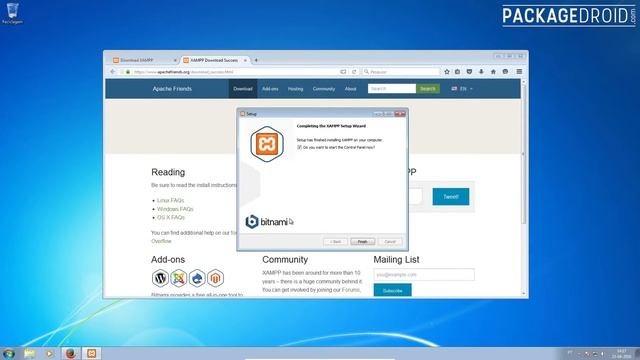Image resolution: width=640 pixels, height=360 pixels.
Task: Click the Subscribe button
Action: (x=393, y=290)
